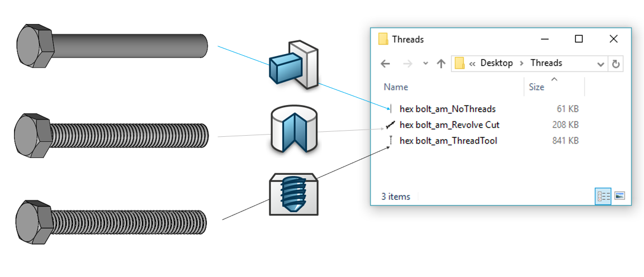Viewport: 644px width, 277px height.
Task: Click the Thread tool feature icon
Action: point(293,194)
